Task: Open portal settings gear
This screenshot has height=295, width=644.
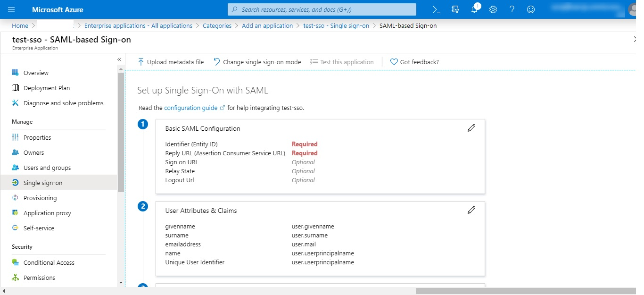Action: point(493,9)
